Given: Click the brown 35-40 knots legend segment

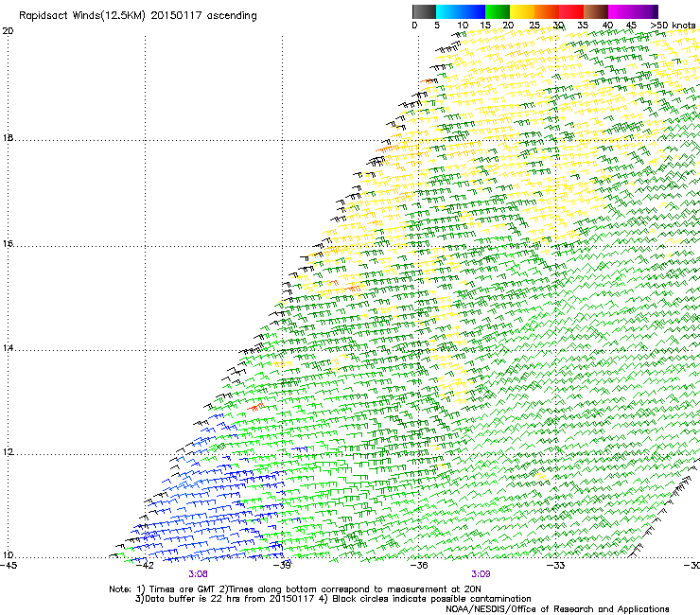Looking at the screenshot, I should point(596,11).
